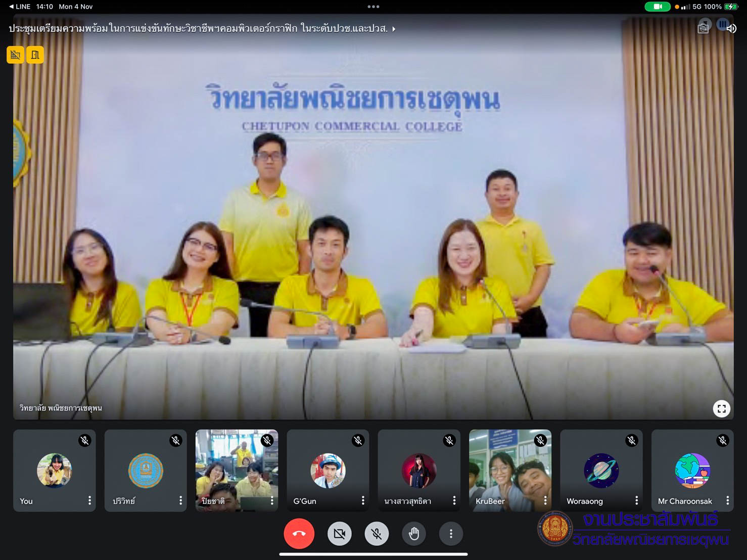Tap the muted mic icon on the G'Gun tile
Image resolution: width=747 pixels, height=560 pixels.
click(x=358, y=440)
